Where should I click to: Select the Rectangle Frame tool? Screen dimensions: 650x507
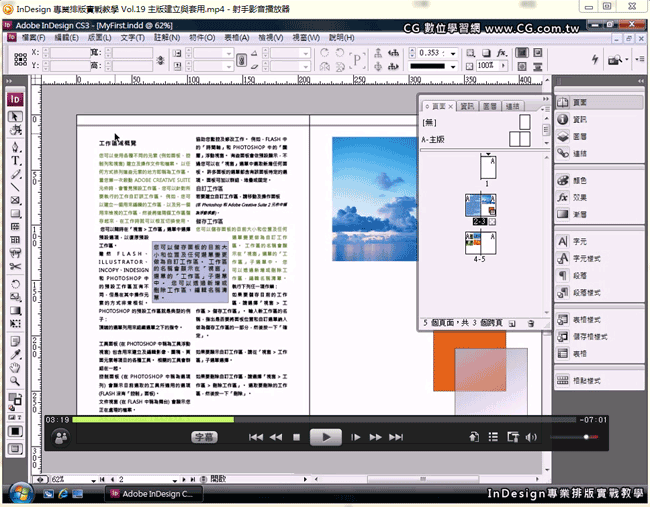tap(15, 200)
